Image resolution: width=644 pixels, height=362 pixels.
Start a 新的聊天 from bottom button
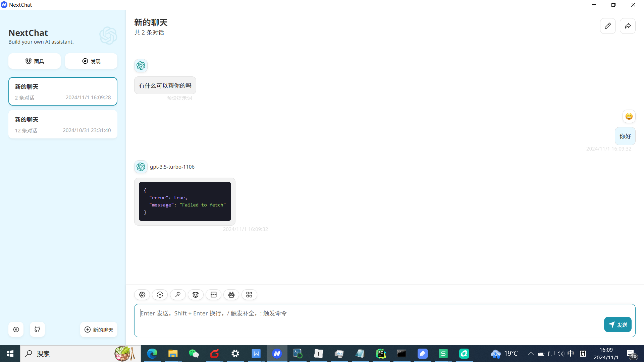tap(99, 330)
